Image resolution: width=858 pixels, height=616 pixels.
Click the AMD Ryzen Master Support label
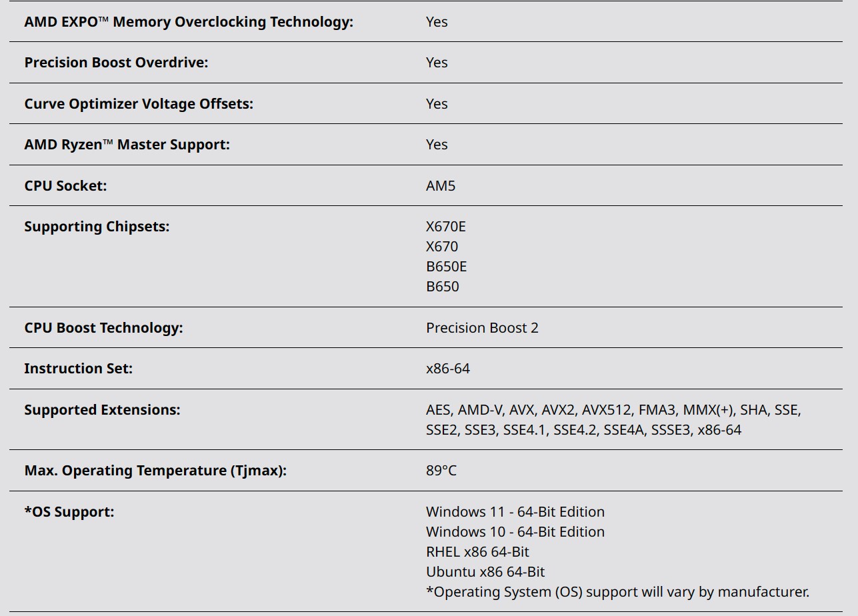coord(127,145)
